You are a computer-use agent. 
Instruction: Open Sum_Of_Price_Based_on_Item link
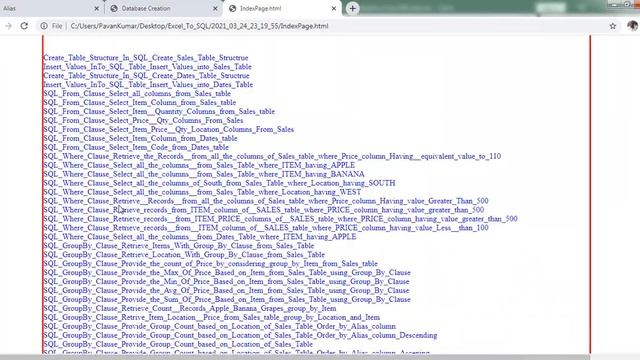(227, 300)
